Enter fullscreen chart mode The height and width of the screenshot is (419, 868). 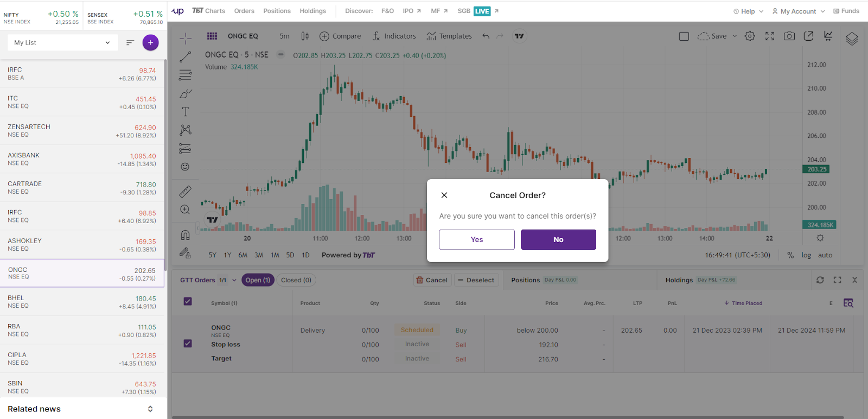[769, 36]
